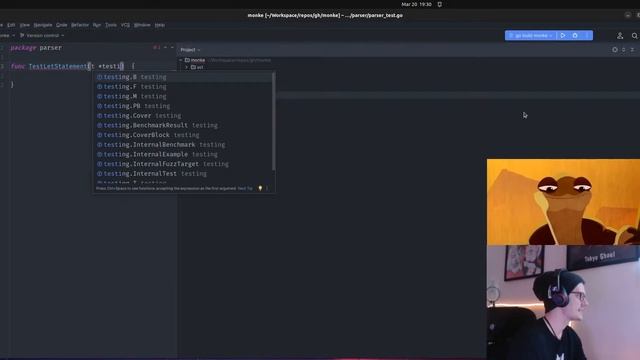
Task: Open the Navigate menu
Action: tap(43, 25)
